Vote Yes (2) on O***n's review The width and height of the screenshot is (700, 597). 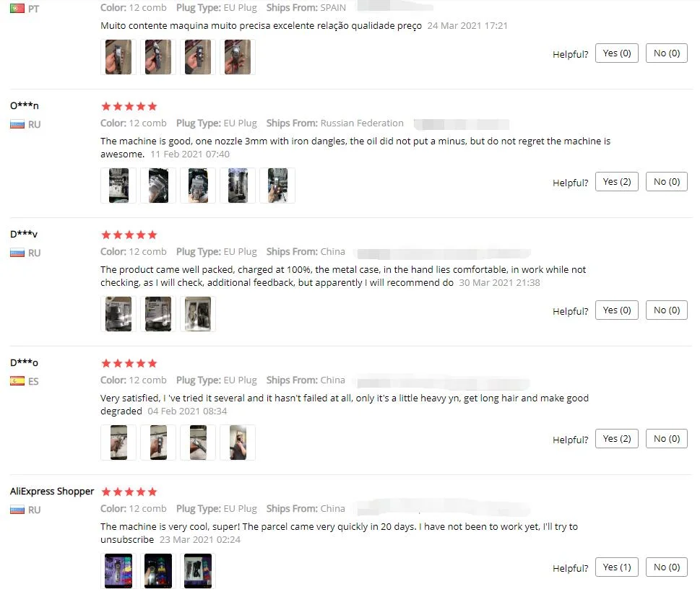[616, 182]
